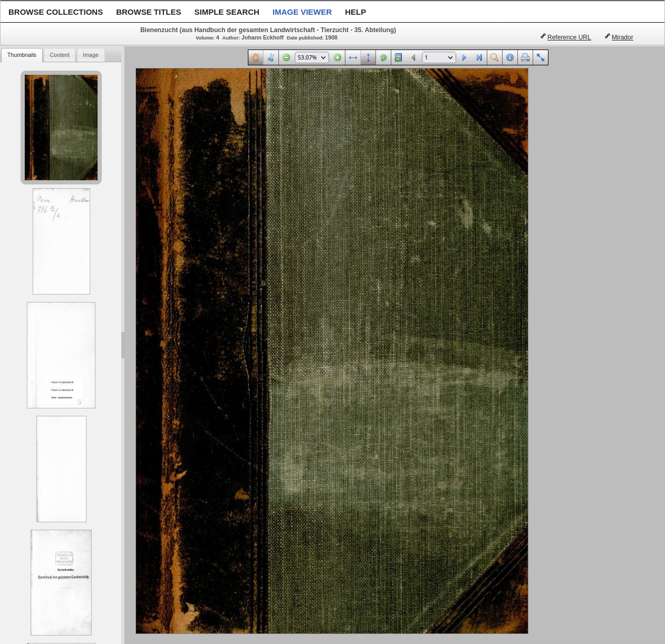Show the blue info icon details
This screenshot has height=644, width=665.
coord(510,57)
